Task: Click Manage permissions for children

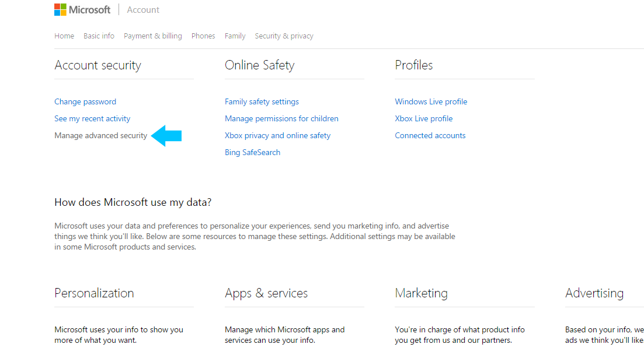Action: 281,118
